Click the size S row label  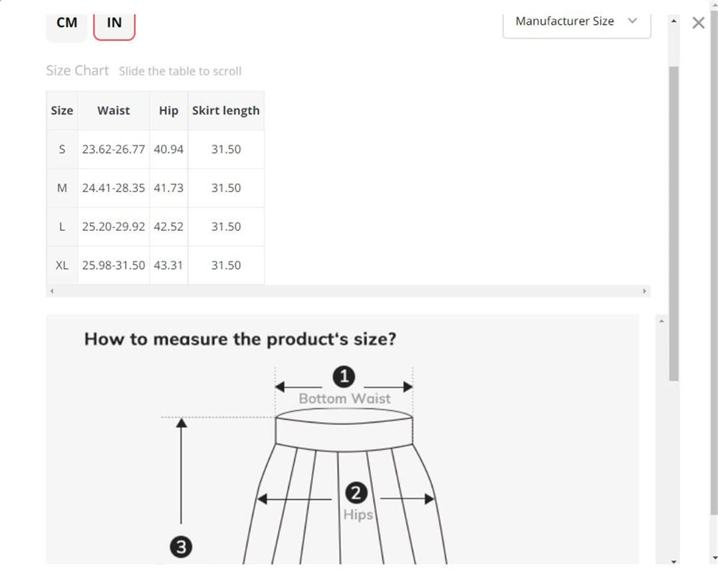[62, 150]
